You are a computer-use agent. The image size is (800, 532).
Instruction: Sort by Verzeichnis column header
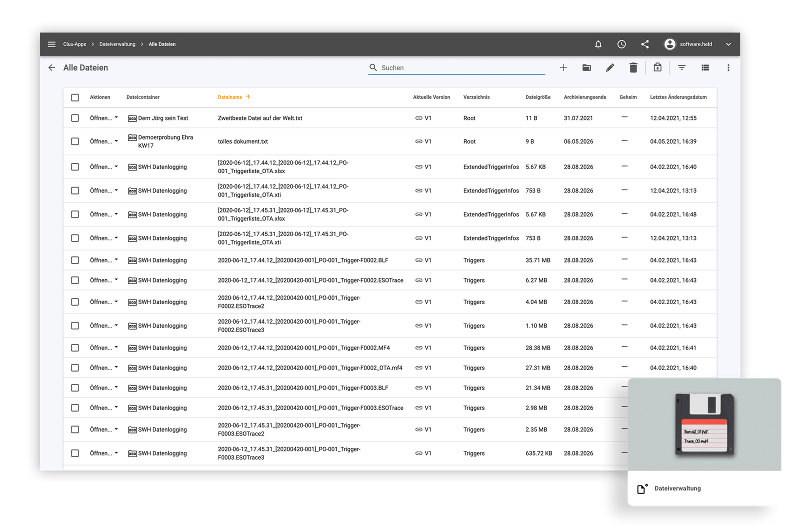[x=476, y=97]
